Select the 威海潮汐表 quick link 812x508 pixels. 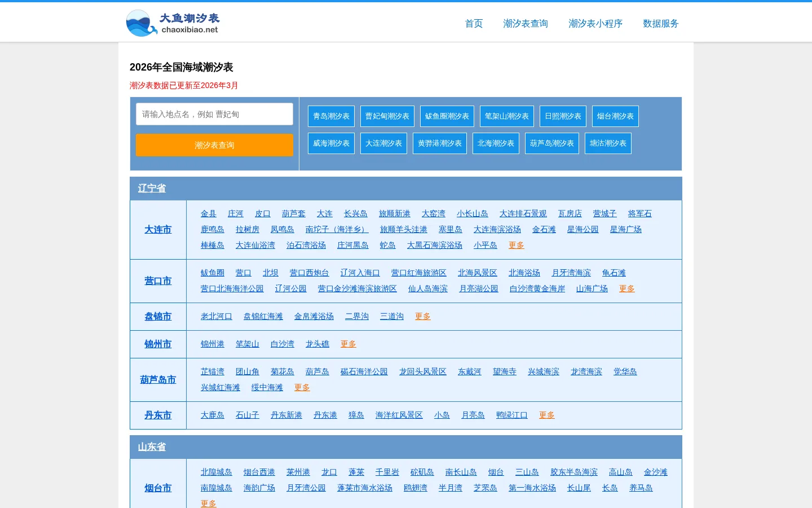click(x=331, y=143)
